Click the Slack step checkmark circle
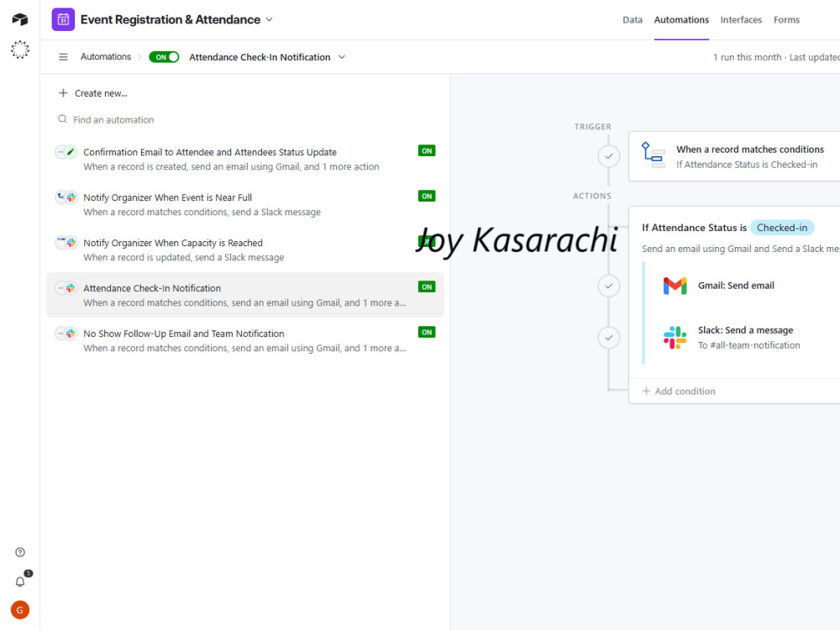This screenshot has height=630, width=840. coord(608,338)
